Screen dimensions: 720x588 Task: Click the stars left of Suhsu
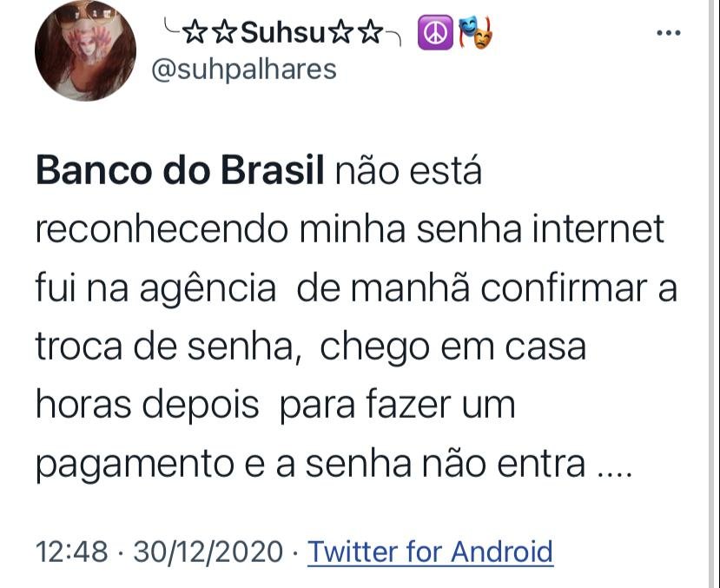click(x=209, y=33)
